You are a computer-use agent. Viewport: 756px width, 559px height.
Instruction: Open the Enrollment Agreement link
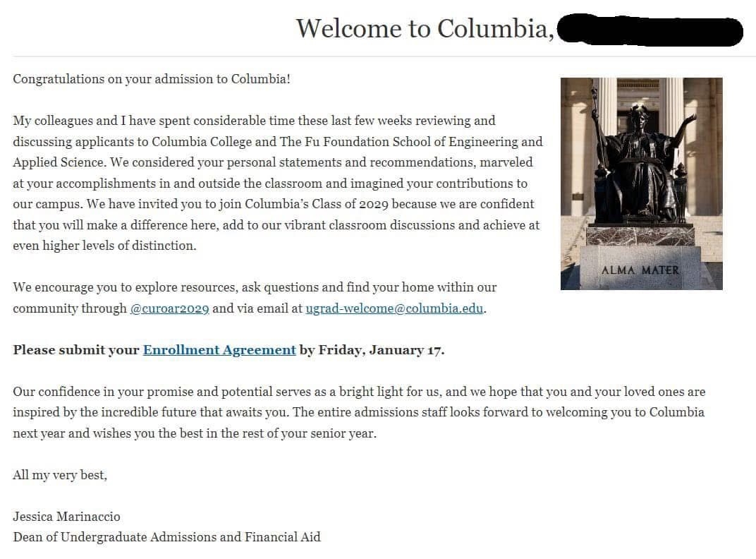coord(219,350)
